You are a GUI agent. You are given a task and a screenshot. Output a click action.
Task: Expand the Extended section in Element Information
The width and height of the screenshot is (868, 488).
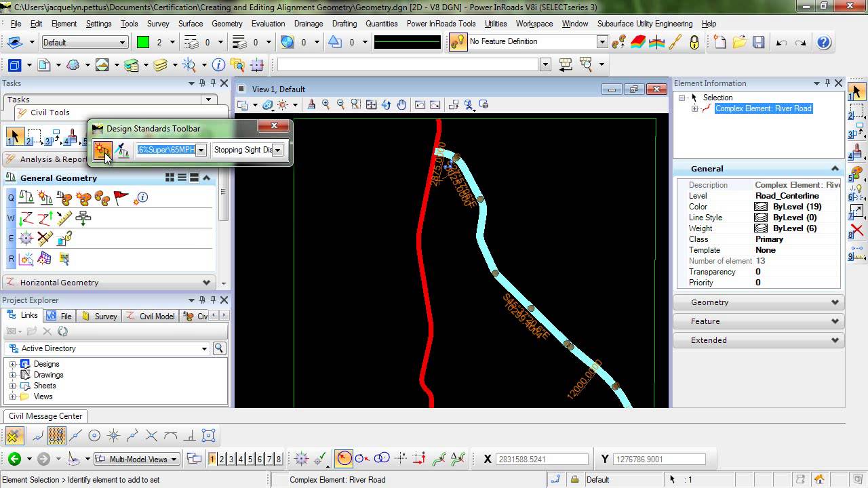coord(759,340)
